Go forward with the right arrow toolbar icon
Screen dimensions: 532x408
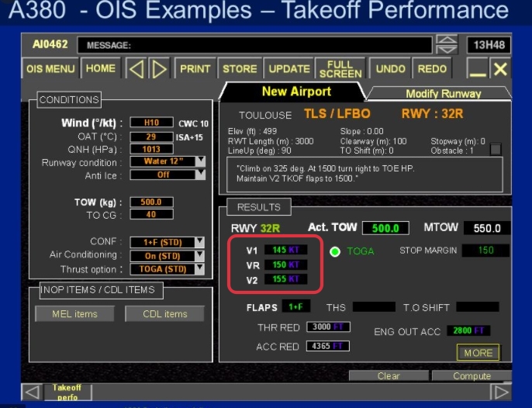[x=159, y=69]
